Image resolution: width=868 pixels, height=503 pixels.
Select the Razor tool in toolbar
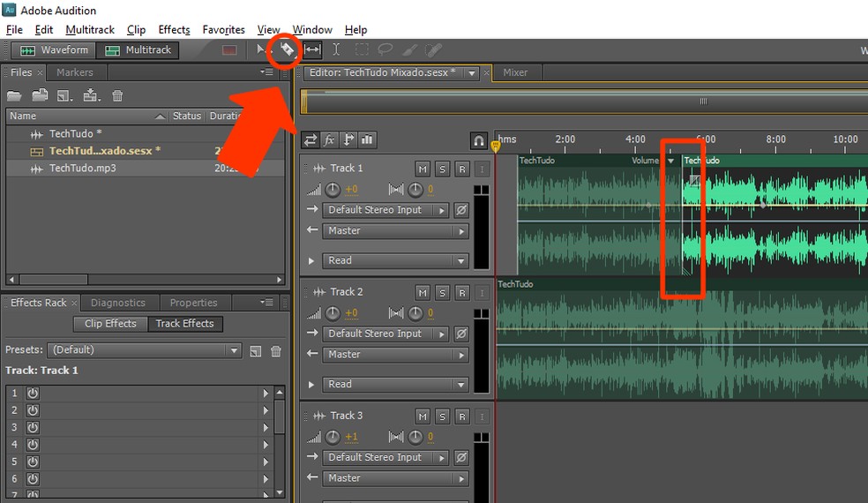tap(287, 49)
